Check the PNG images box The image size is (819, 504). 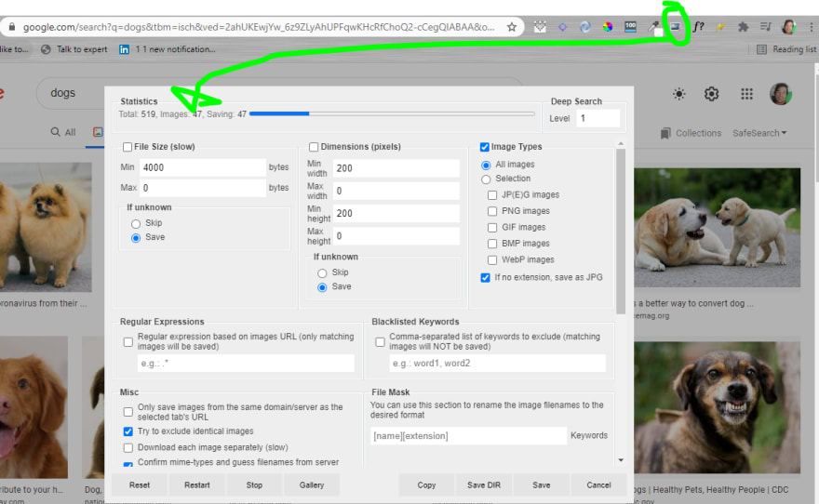tap(492, 211)
